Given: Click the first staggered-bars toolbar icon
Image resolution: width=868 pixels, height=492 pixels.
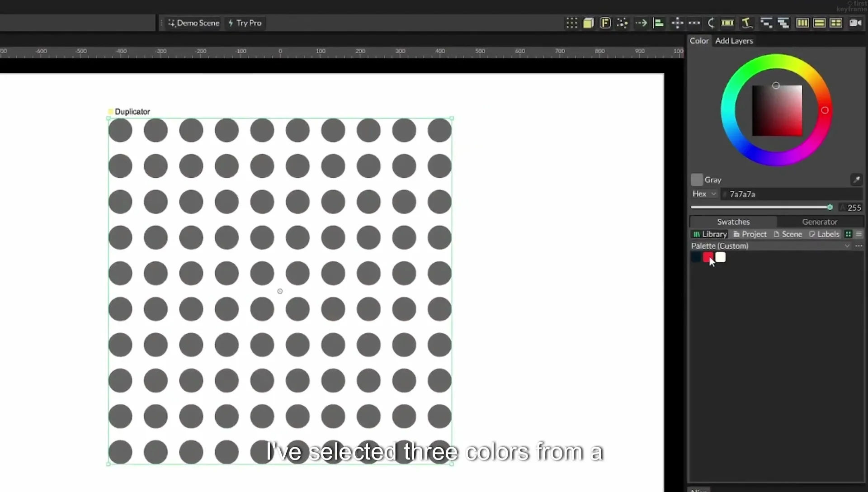Looking at the screenshot, I should [766, 23].
